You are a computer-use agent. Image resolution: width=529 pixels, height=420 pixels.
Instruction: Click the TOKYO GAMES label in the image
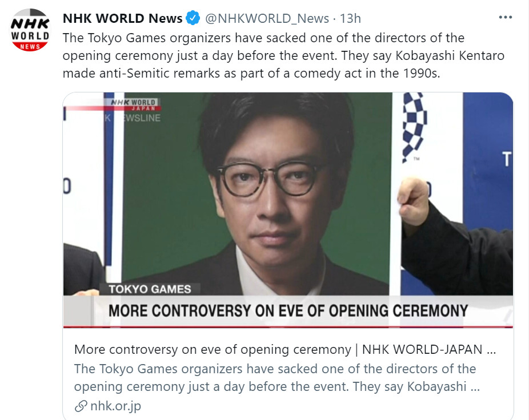(x=150, y=289)
